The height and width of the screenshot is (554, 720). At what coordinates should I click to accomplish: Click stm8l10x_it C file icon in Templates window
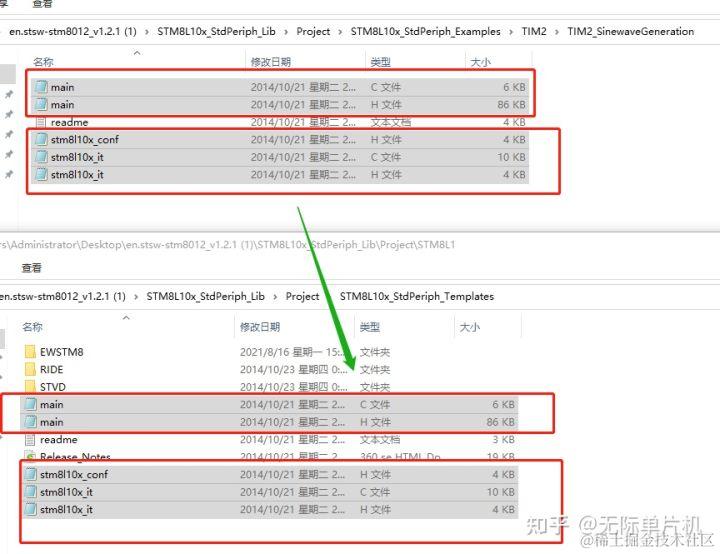pyautogui.click(x=30, y=492)
